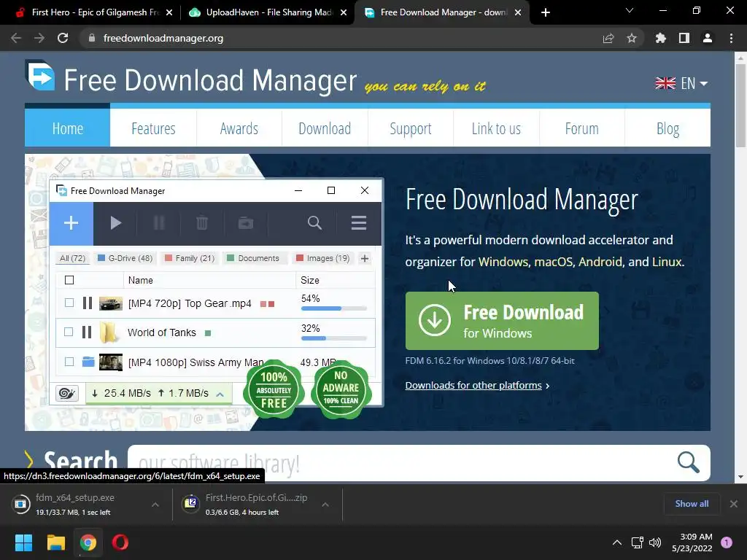The width and height of the screenshot is (747, 560).
Task: Click the 32% progress bar for World of Tanks
Action: tap(334, 338)
